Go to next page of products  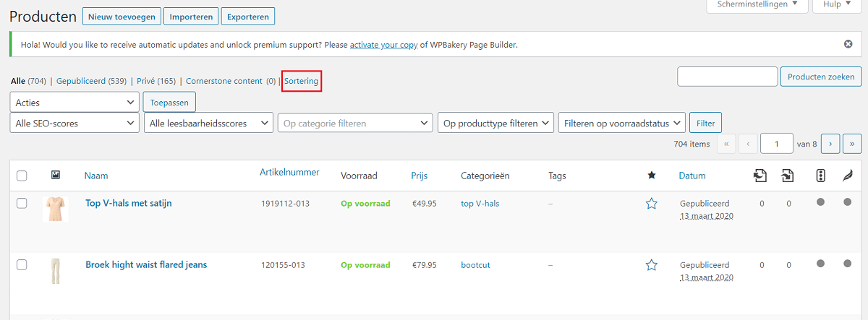click(x=830, y=144)
